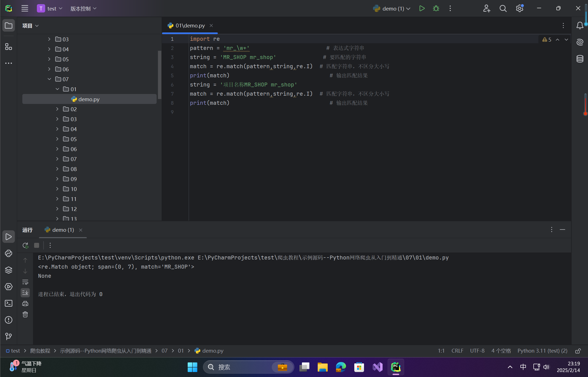The image size is (588, 377).
Task: Rerun demo in the run panel
Action: 25,245
